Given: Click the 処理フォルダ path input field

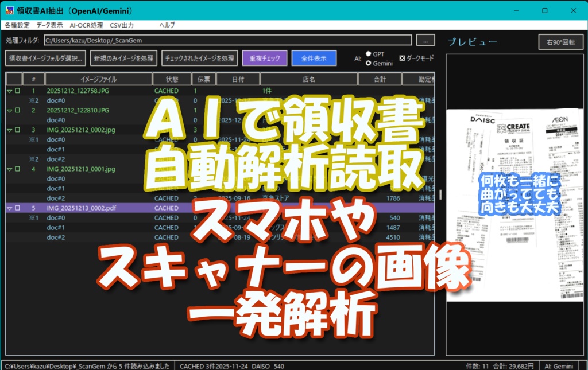Looking at the screenshot, I should (x=230, y=40).
